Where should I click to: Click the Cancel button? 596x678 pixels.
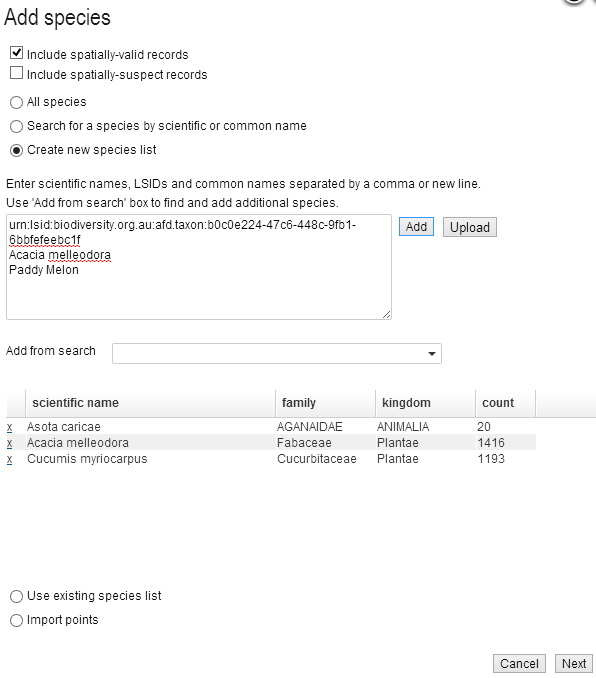pos(519,663)
